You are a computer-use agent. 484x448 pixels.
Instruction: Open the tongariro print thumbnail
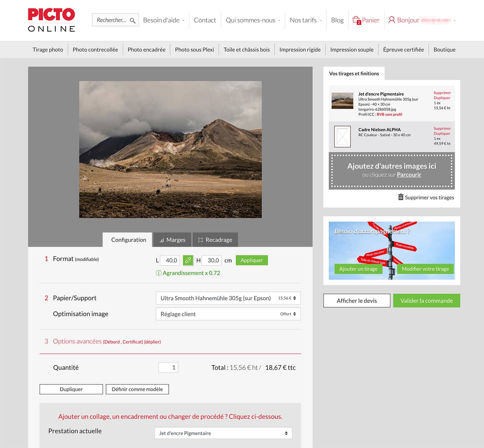click(x=342, y=101)
